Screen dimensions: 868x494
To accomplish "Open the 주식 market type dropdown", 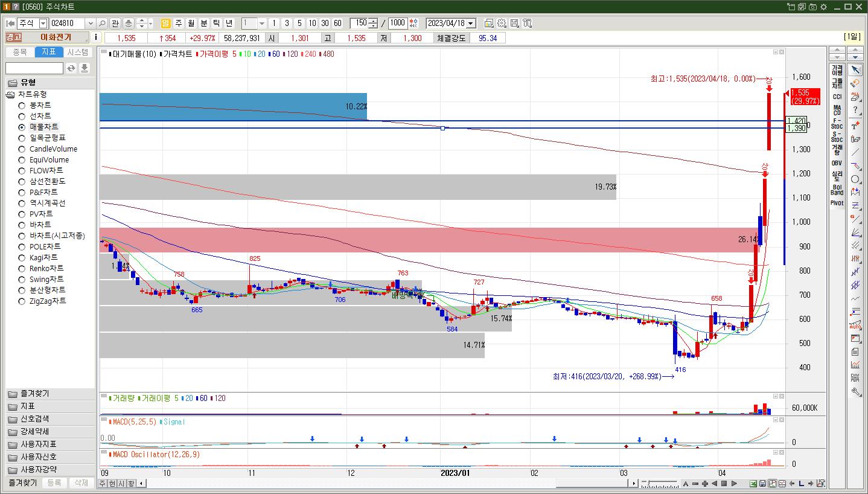I will tap(43, 23).
